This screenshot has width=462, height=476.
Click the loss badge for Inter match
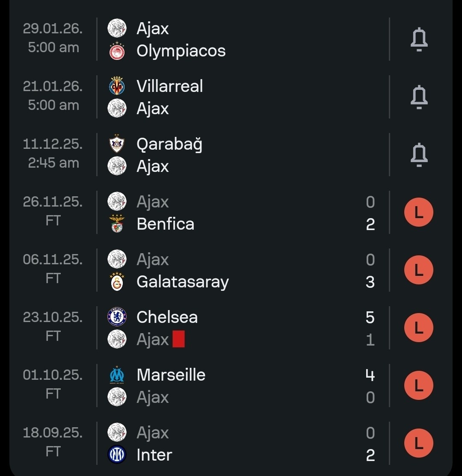coord(419,443)
